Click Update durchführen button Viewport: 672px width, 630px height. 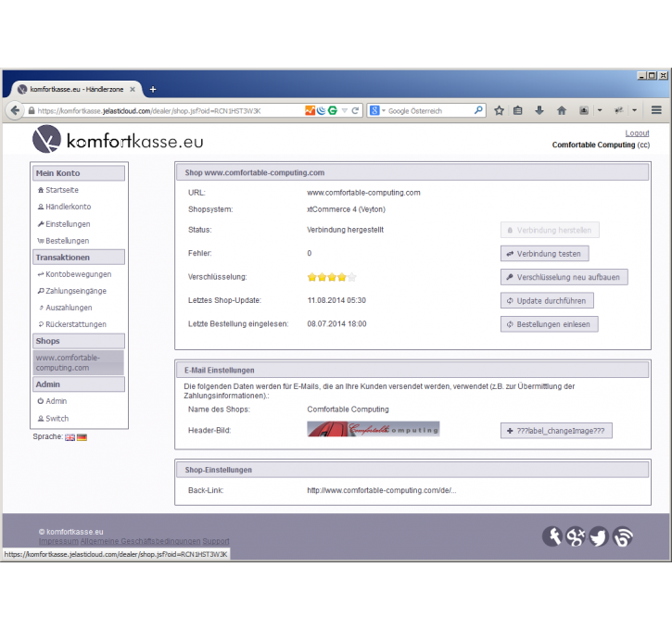[547, 301]
